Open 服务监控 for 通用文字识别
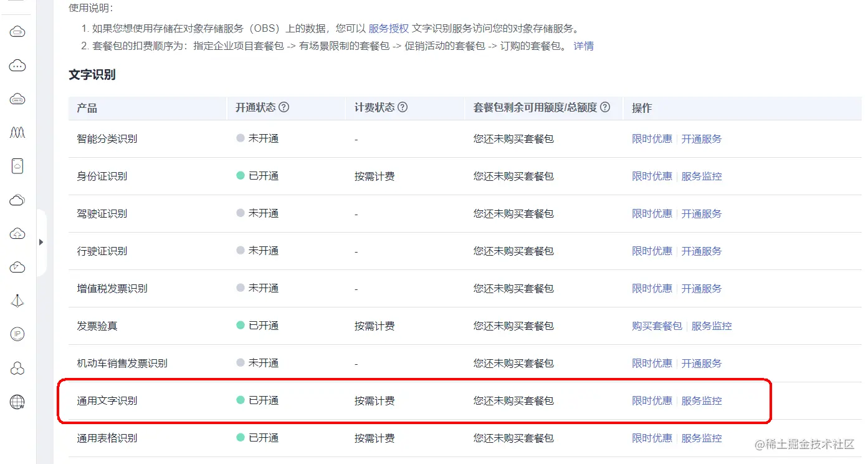 702,401
